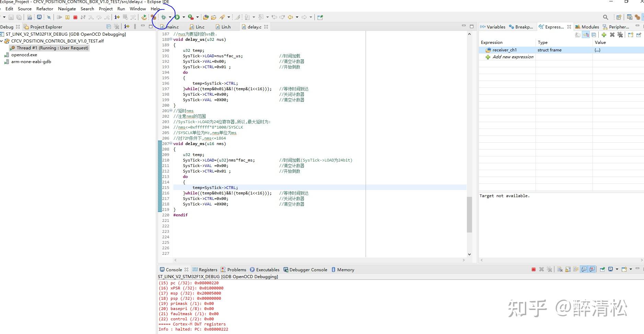Click the green Run icon
This screenshot has width=644, height=334.
pos(177,17)
